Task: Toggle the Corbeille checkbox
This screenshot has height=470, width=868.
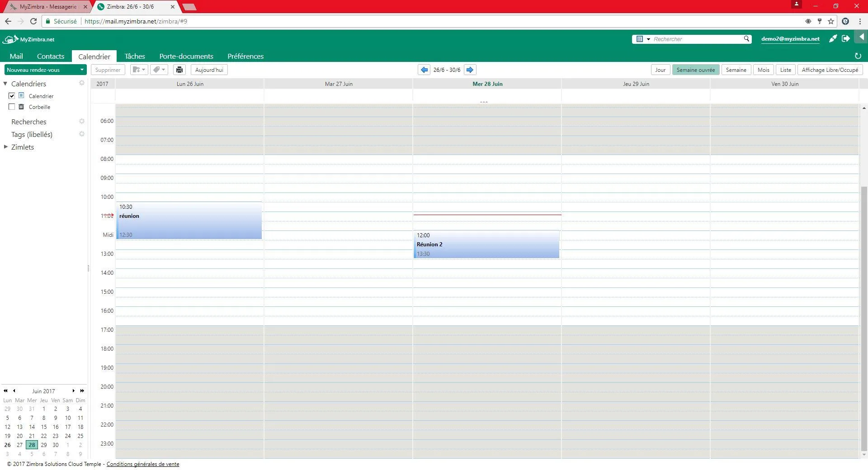Action: (12, 107)
